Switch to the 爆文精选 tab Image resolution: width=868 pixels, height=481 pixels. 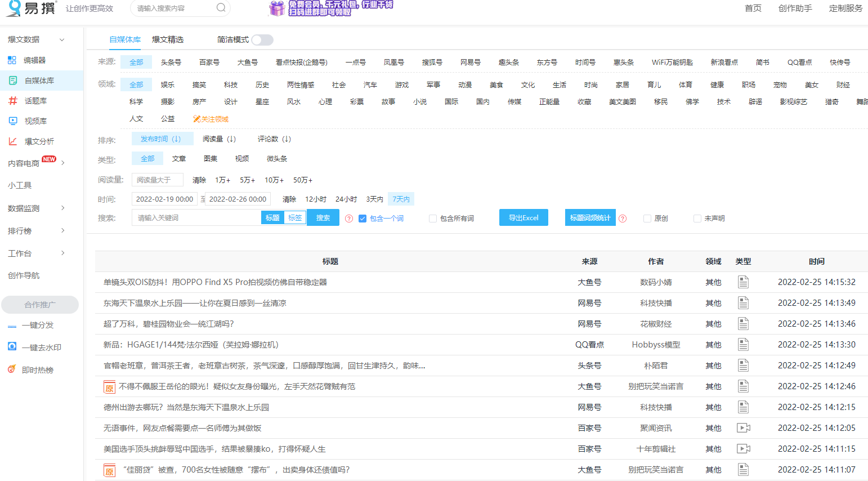tap(168, 40)
